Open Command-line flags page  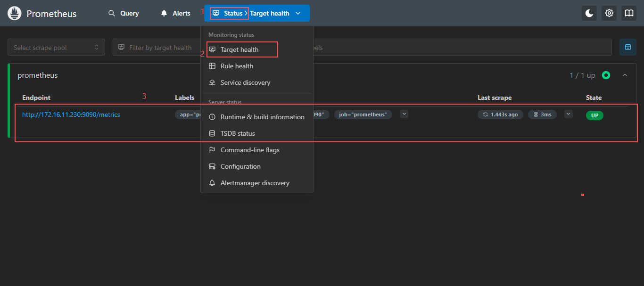click(250, 150)
